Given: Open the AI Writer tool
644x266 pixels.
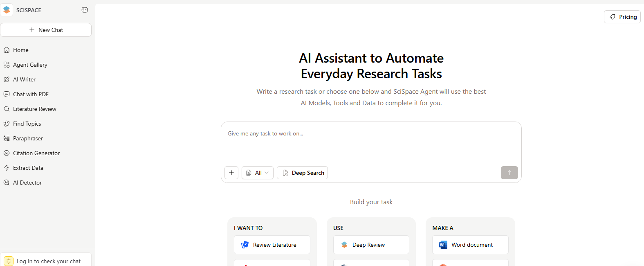Looking at the screenshot, I should (x=24, y=79).
